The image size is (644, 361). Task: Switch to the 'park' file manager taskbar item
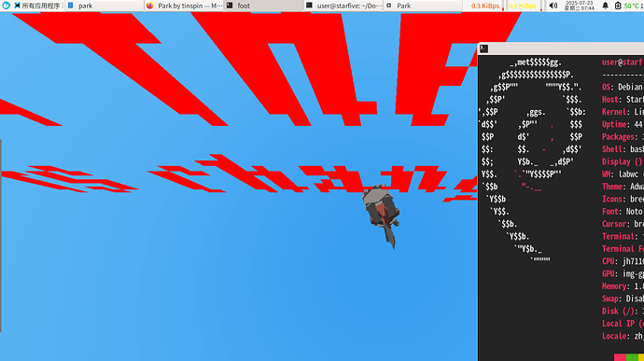[105, 6]
